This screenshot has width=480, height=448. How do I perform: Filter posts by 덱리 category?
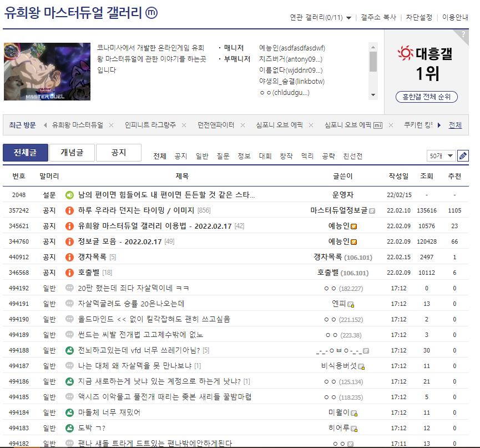(x=307, y=156)
